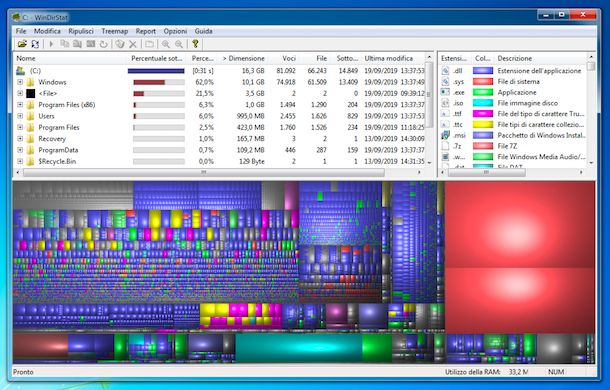Expand the Users folder node
The image size is (610, 390).
20,116
